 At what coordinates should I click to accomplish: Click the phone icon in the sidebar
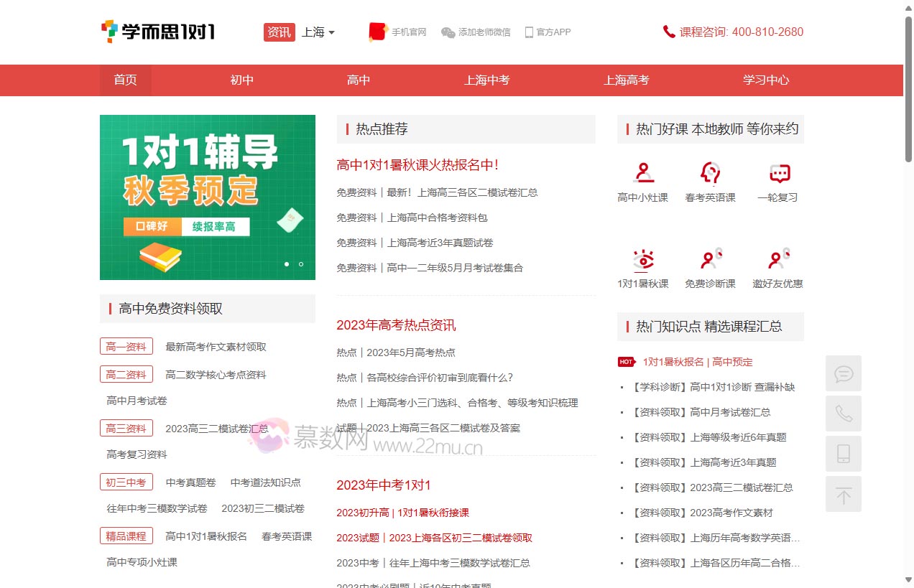844,414
